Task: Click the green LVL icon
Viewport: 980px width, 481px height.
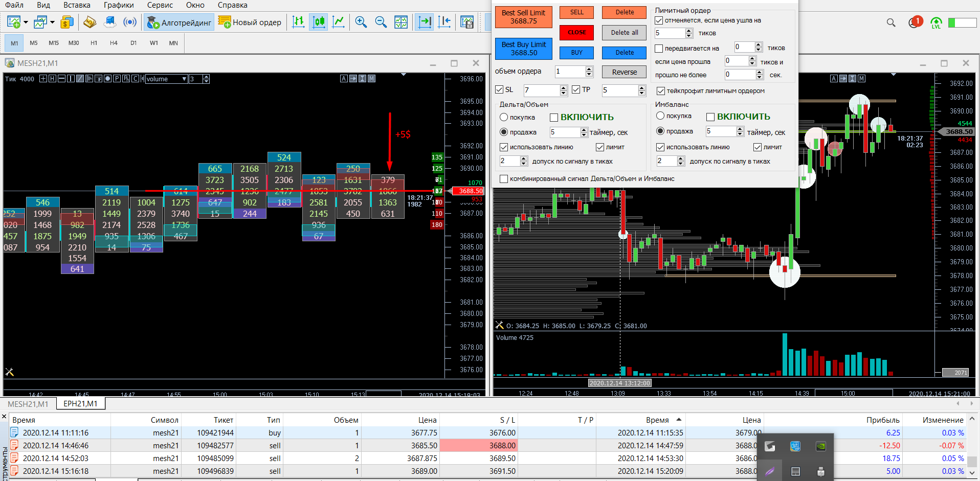Action: pos(936,22)
